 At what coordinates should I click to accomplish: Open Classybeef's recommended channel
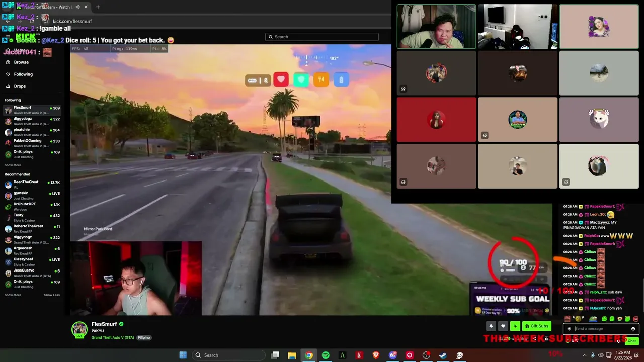tap(32, 261)
